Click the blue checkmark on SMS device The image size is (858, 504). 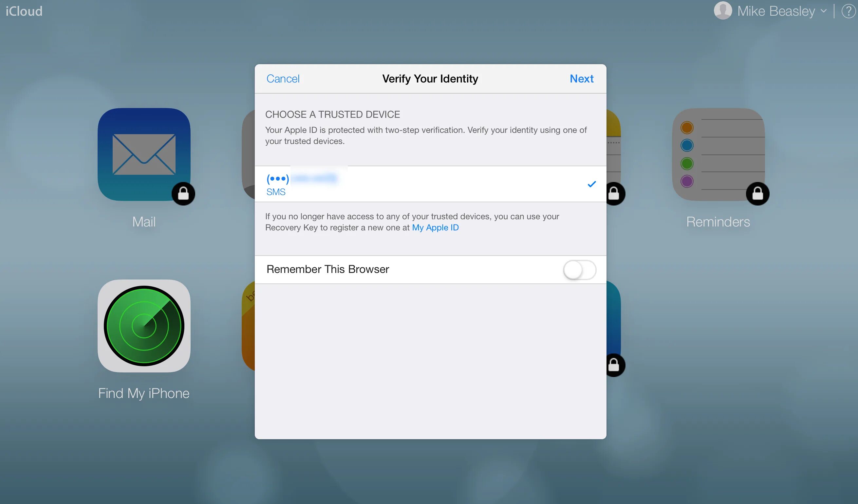591,184
